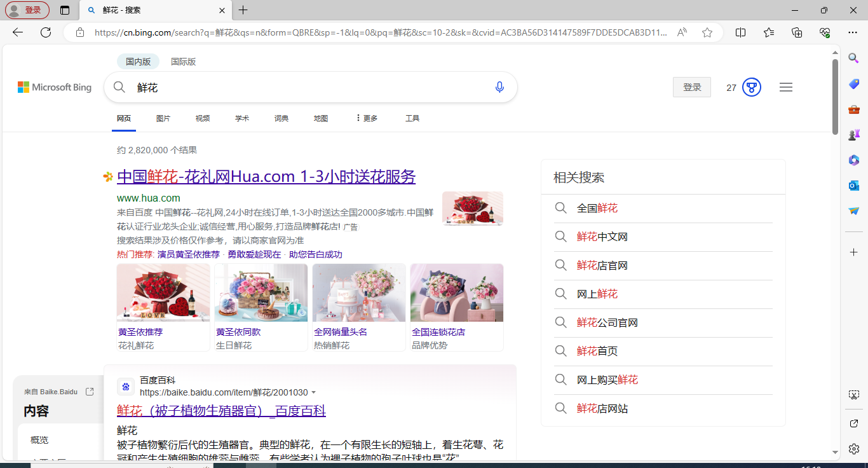Open 黄圣依同款 生日鲜花 image card
Viewport: 868px width, 468px height.
(261, 307)
